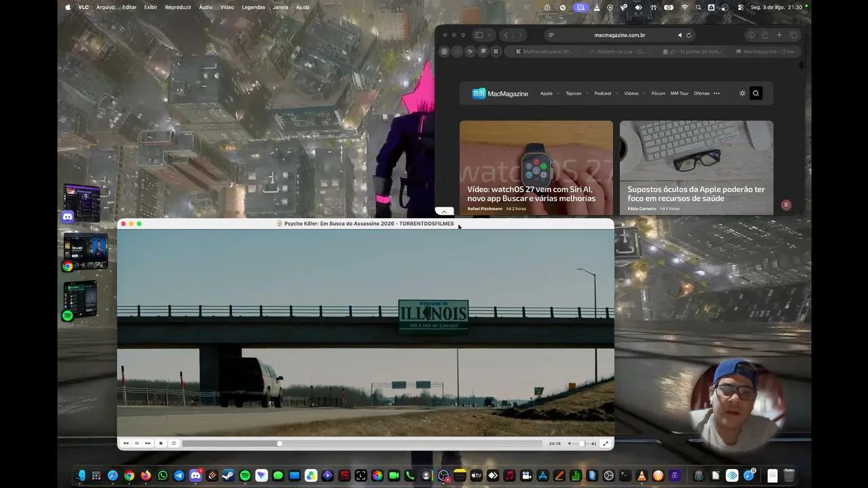Enter VLC fullscreen mode
Viewport: 868px width, 488px height.
tap(606, 443)
